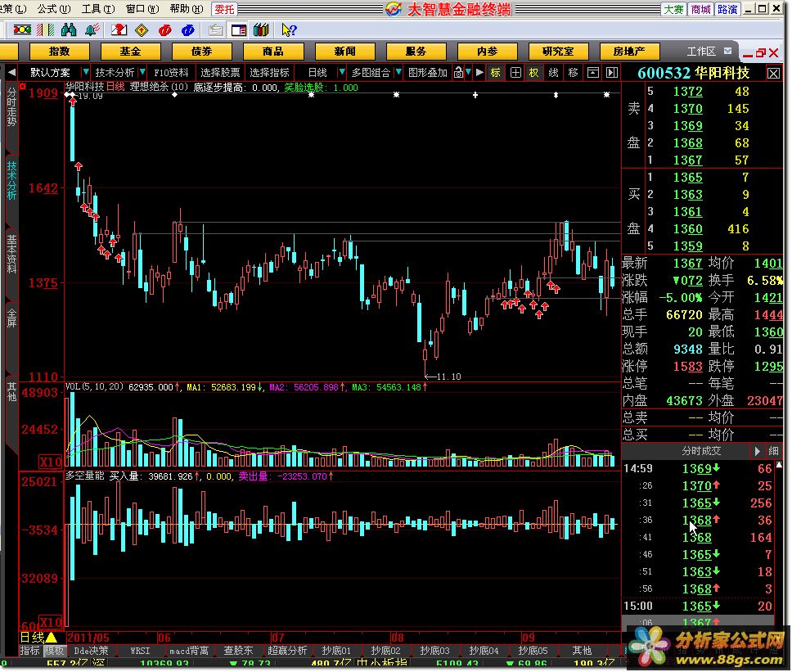Click the 基金 yellow button
792x672 pixels.
(131, 51)
